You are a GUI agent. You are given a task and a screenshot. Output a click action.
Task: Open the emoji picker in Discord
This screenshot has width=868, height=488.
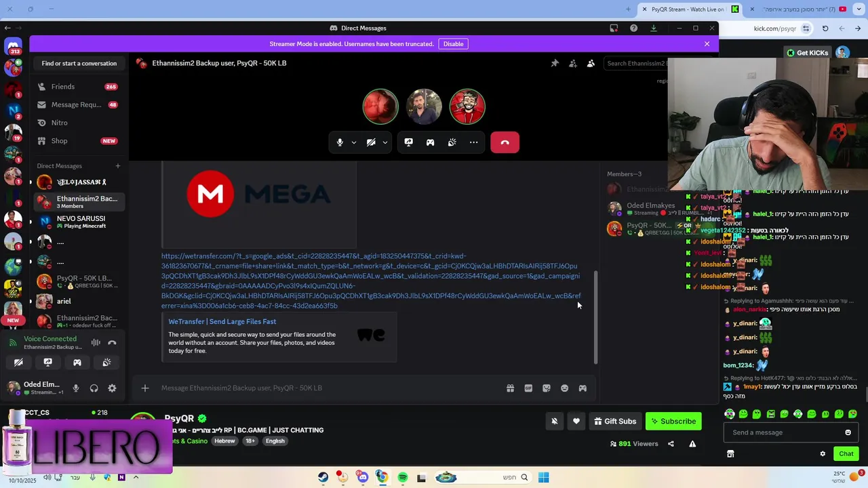(x=564, y=388)
